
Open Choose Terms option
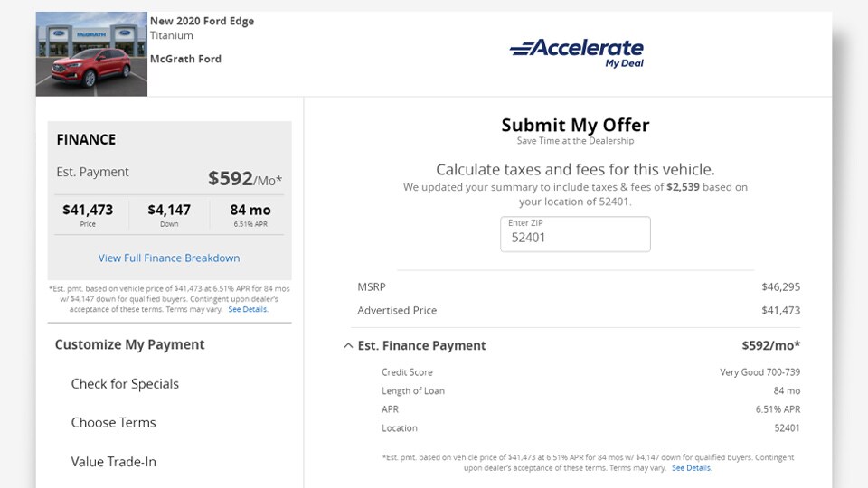point(114,423)
